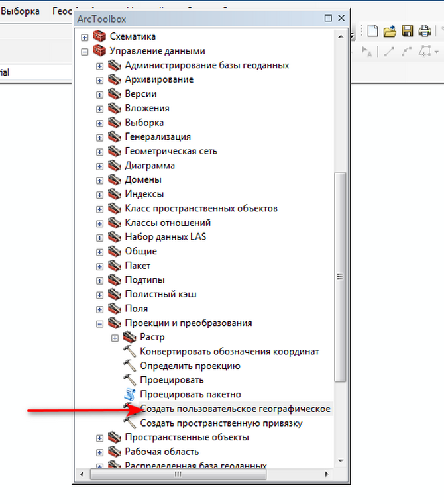Click the Диаграмма toolset icon
The width and height of the screenshot is (444, 504).
pyautogui.click(x=114, y=165)
